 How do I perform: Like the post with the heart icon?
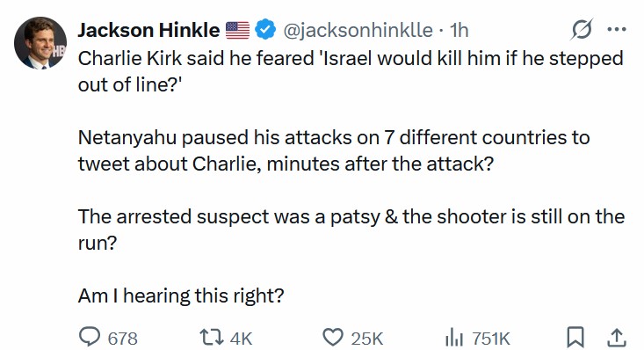coord(333,338)
